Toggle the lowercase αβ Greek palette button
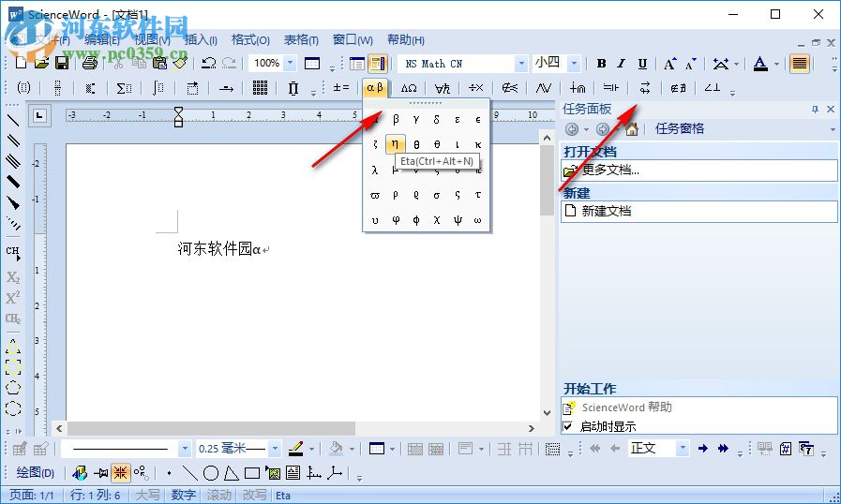 [374, 87]
